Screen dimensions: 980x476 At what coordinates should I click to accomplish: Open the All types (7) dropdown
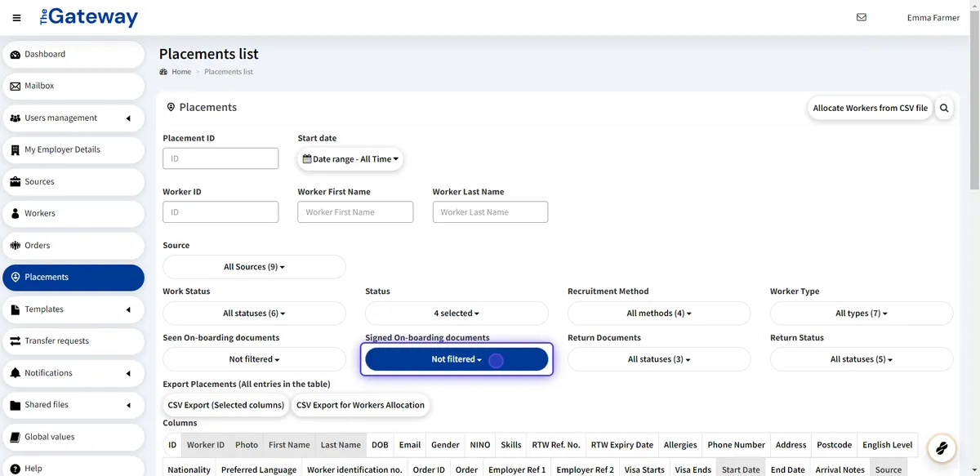[862, 314]
